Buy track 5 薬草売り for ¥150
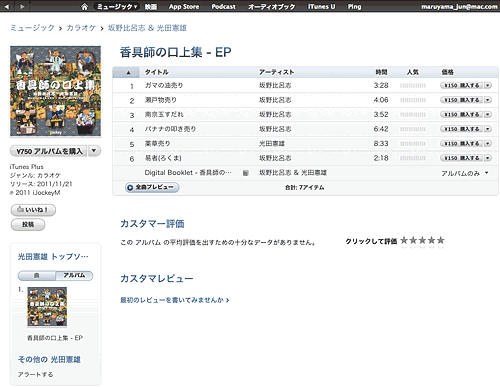Screen dimensions: 500x387 point(461,143)
